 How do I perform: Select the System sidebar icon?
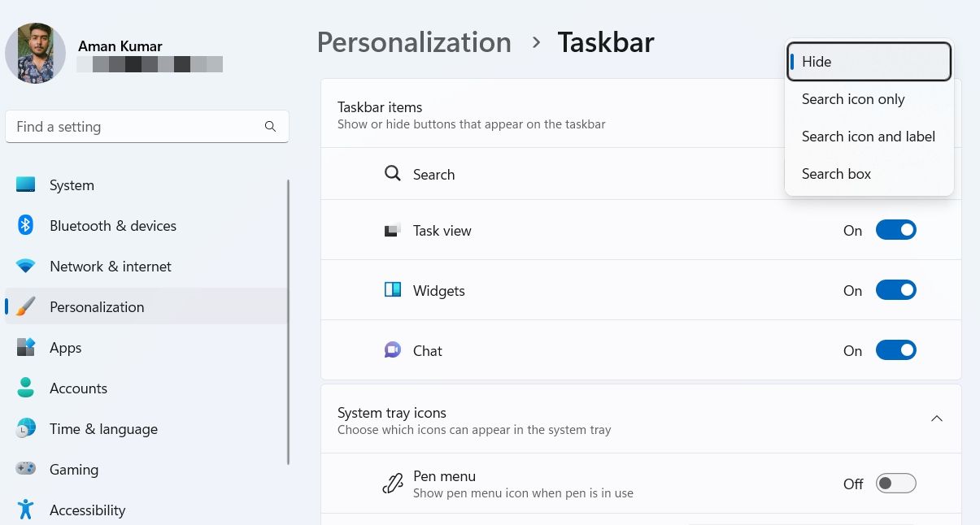coord(25,184)
